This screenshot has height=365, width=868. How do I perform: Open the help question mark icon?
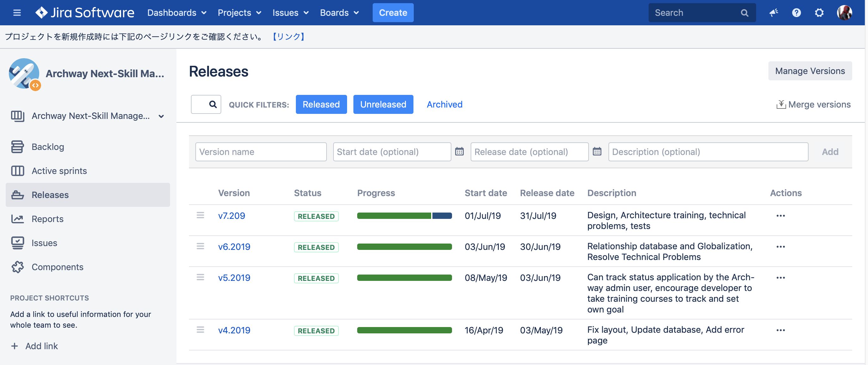tap(796, 13)
